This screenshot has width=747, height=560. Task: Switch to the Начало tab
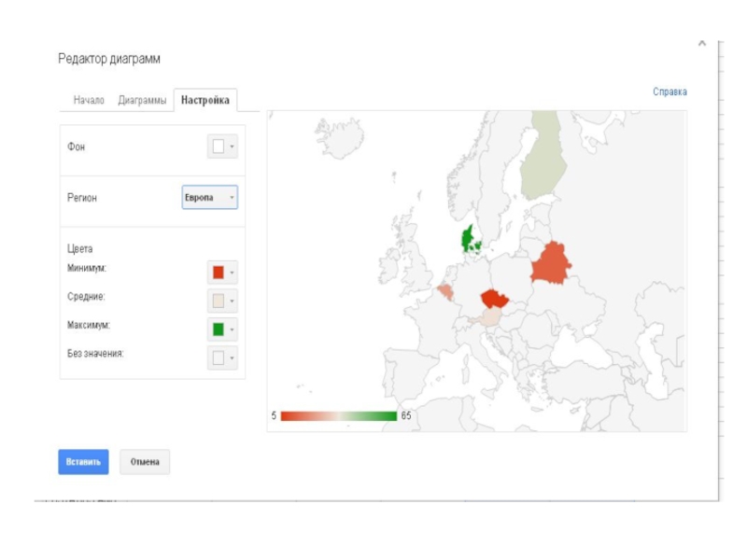click(89, 101)
